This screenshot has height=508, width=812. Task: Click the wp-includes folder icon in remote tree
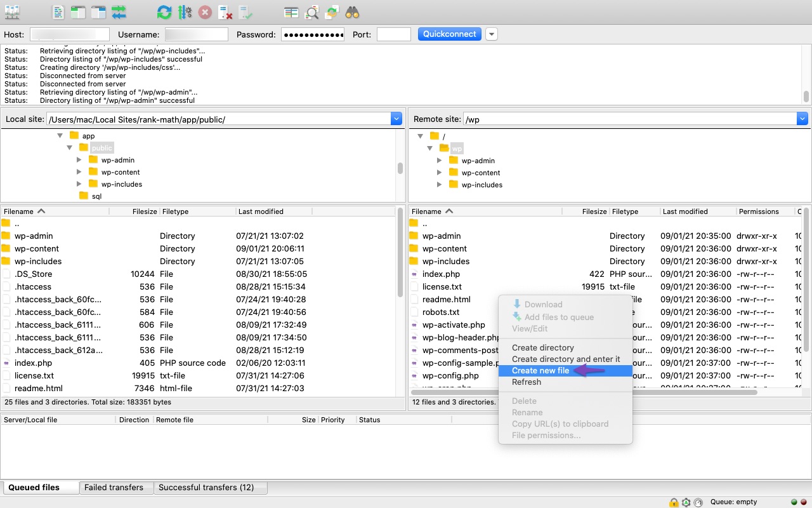pos(453,184)
